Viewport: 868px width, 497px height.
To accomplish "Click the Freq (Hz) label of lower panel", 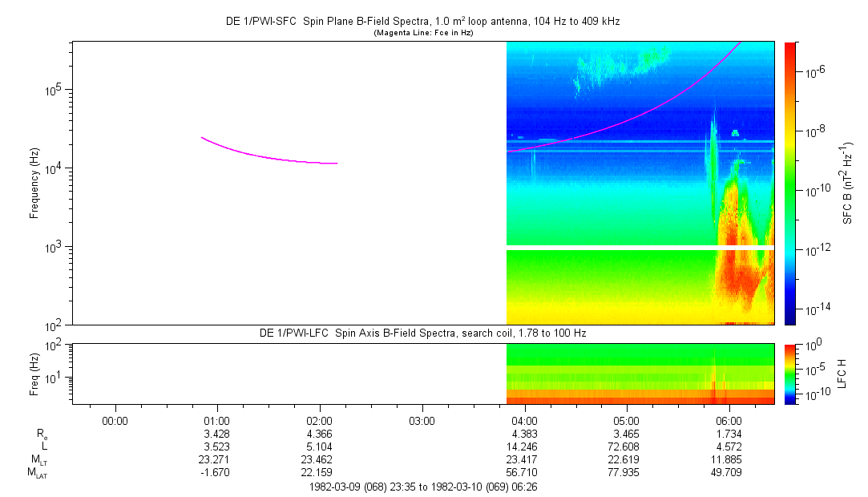I will [x=34, y=374].
